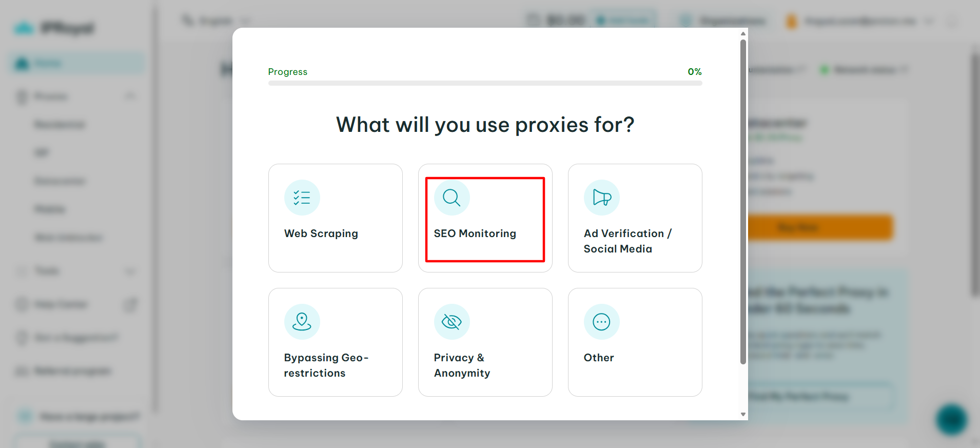
Task: Click the ellipsis icon for Other
Action: tap(601, 322)
